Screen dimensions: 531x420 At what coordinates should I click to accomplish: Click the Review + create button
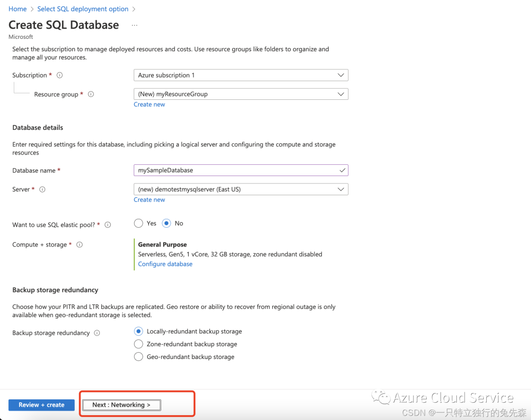tap(41, 405)
